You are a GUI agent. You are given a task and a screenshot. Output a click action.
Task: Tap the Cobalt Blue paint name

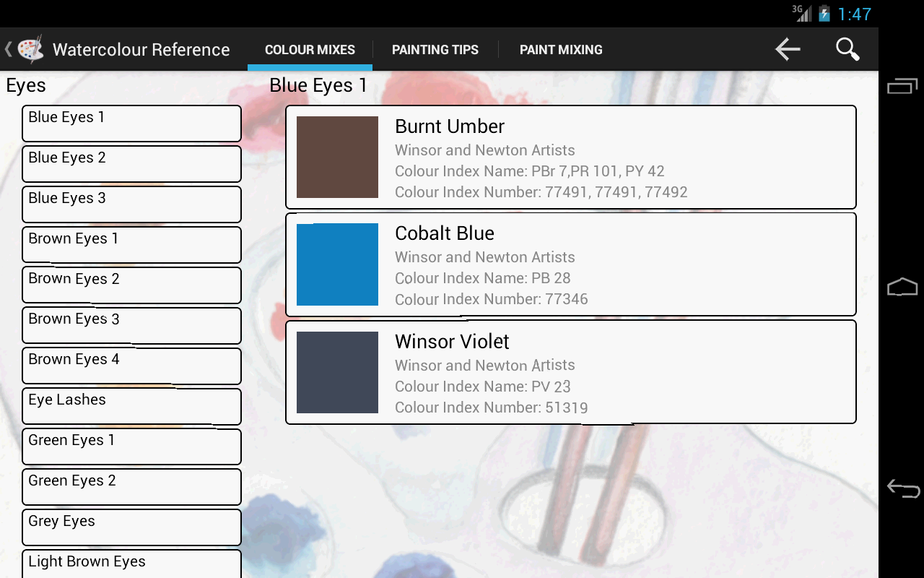tap(445, 233)
